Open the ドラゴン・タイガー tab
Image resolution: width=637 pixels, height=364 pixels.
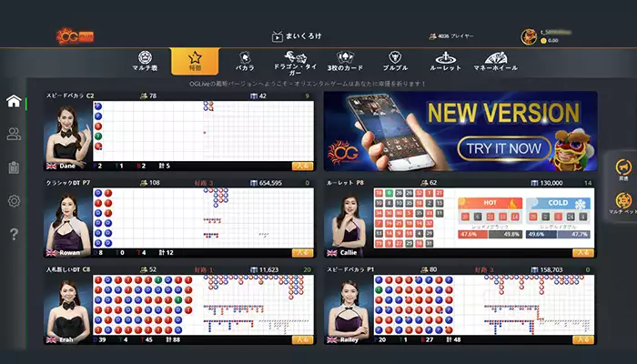click(295, 61)
